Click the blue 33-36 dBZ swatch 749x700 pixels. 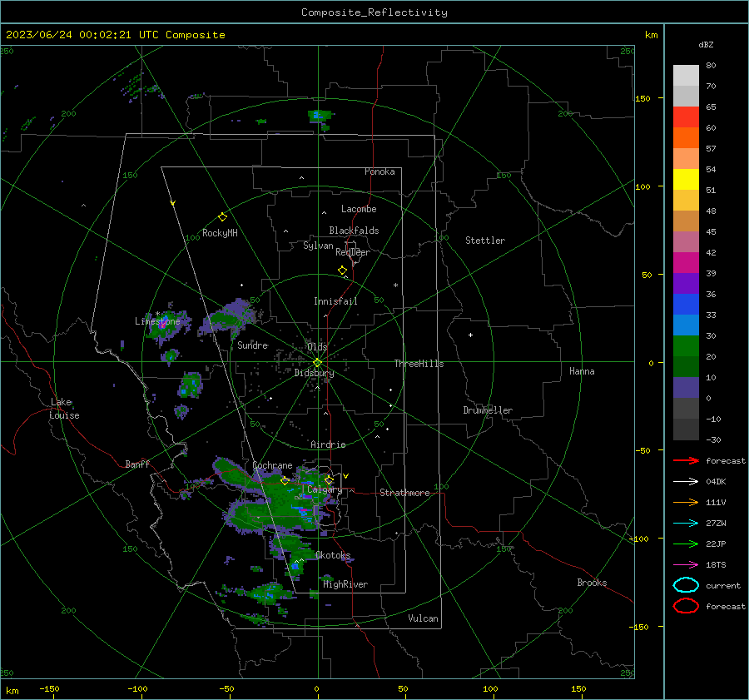point(686,305)
